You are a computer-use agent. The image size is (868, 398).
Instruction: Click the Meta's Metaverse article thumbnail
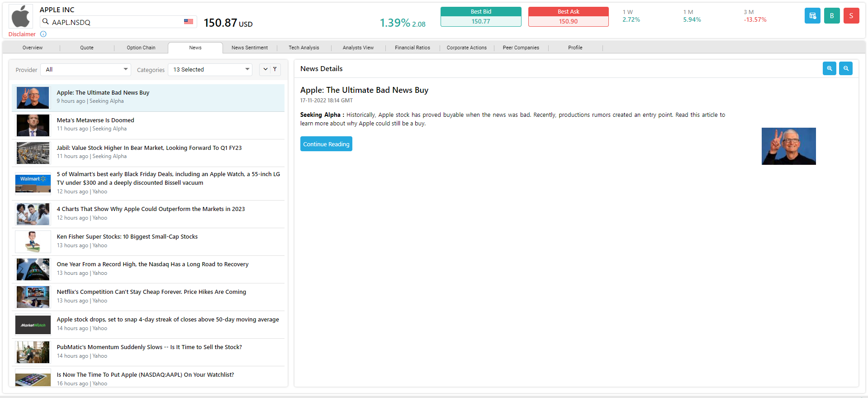click(x=33, y=125)
